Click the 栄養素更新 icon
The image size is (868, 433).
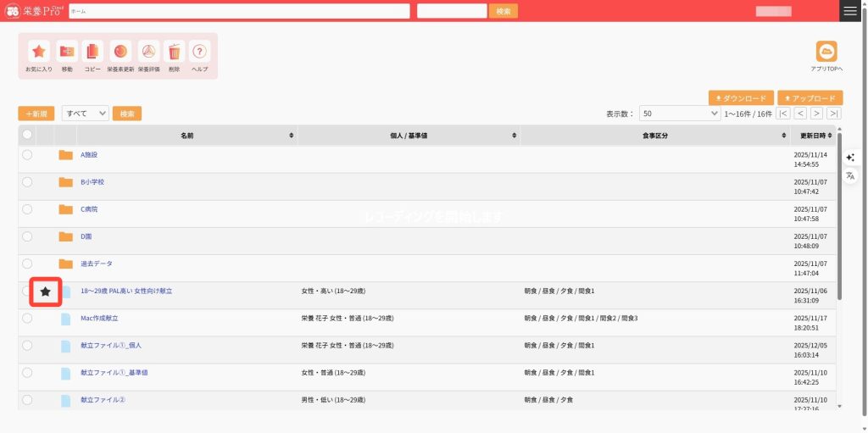120,52
